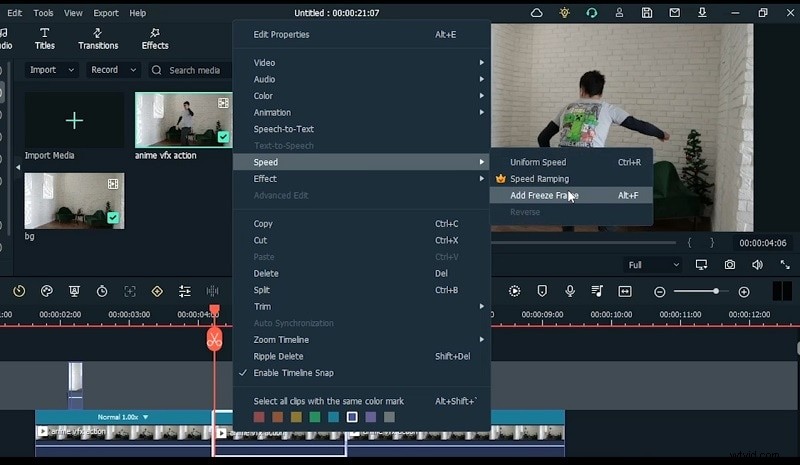Click the external monitor preview icon
Viewport: 800px width, 465px height.
702,265
